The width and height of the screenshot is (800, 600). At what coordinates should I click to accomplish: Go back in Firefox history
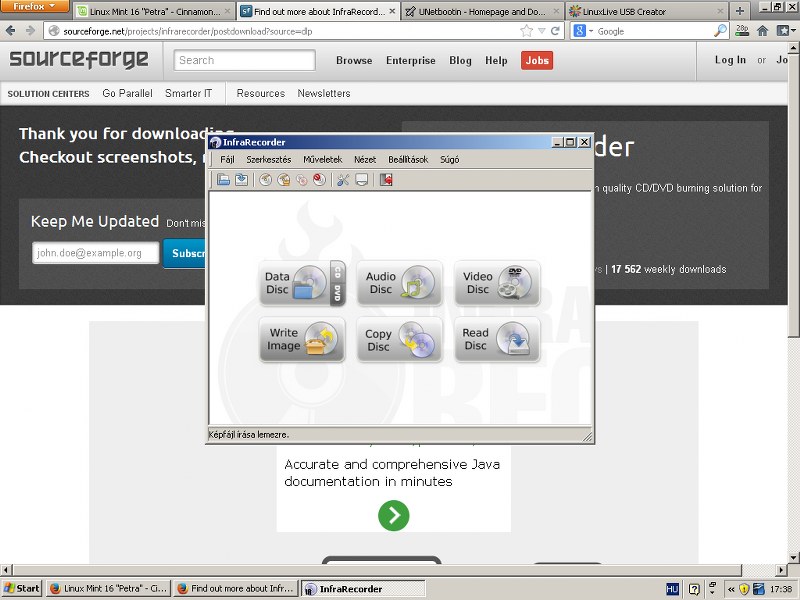coord(10,31)
